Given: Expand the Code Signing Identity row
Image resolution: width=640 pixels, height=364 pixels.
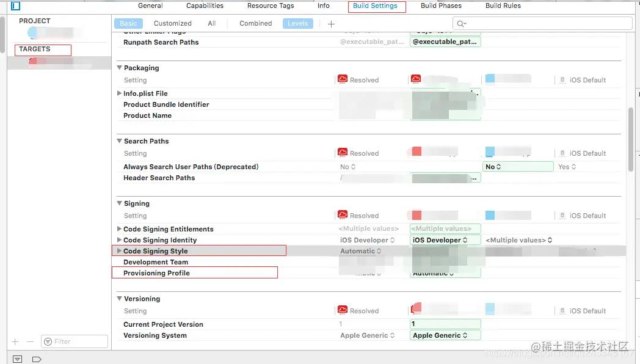Looking at the screenshot, I should (119, 240).
